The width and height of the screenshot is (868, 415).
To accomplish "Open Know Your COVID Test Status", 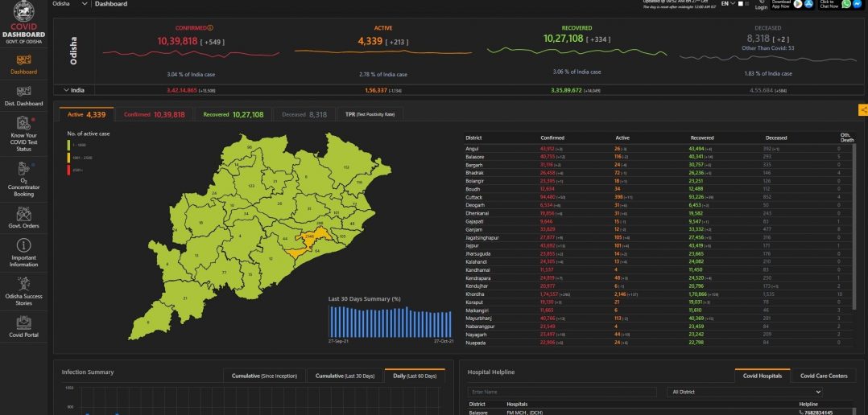I will click(24, 134).
